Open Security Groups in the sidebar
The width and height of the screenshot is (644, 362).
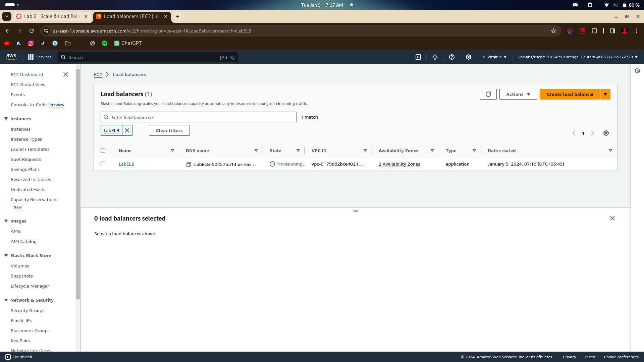pyautogui.click(x=28, y=310)
